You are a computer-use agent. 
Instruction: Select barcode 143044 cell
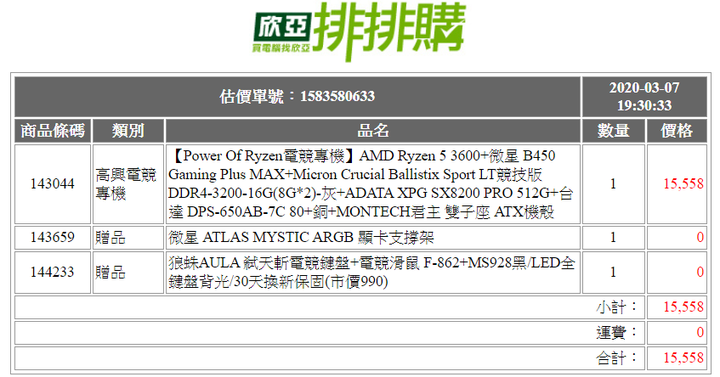tap(53, 184)
